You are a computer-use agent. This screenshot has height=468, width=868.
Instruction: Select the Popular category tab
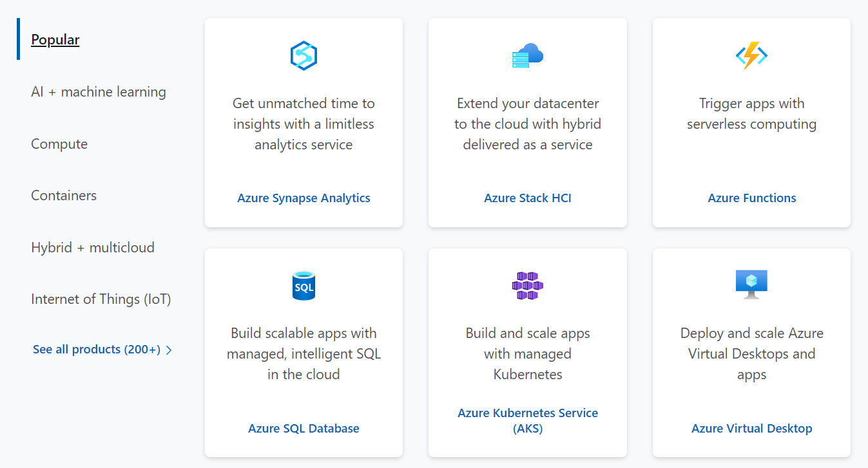click(55, 39)
